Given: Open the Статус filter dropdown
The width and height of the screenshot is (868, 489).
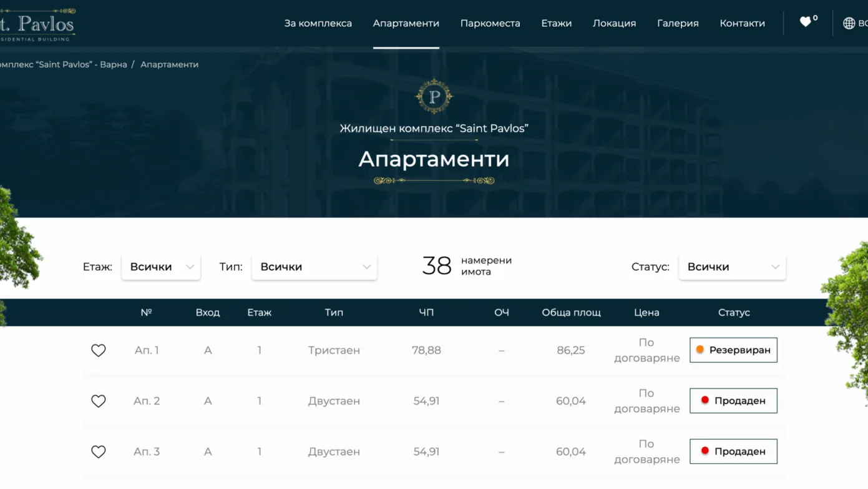Looking at the screenshot, I should tap(732, 267).
